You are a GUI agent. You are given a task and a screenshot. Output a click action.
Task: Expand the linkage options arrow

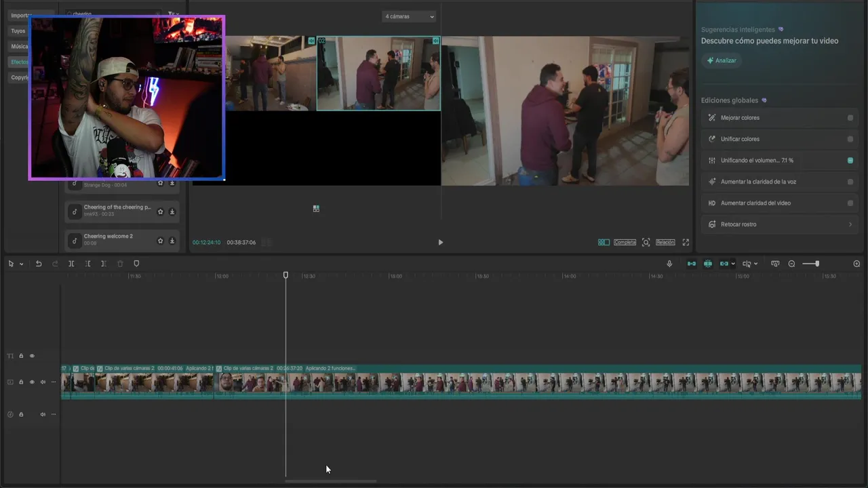coord(733,264)
